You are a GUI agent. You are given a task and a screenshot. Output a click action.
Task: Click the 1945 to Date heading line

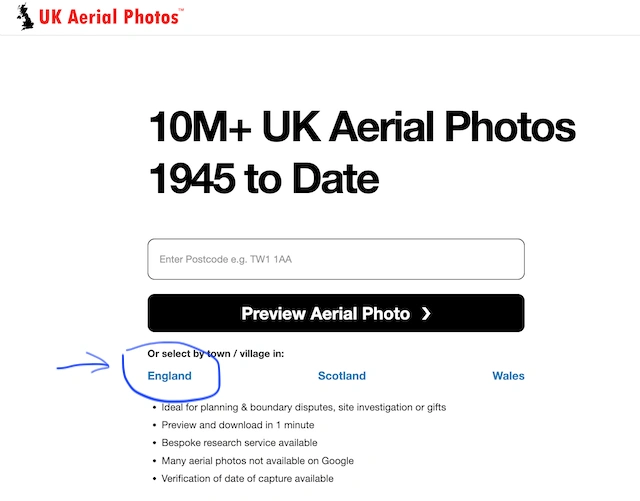[x=264, y=179]
